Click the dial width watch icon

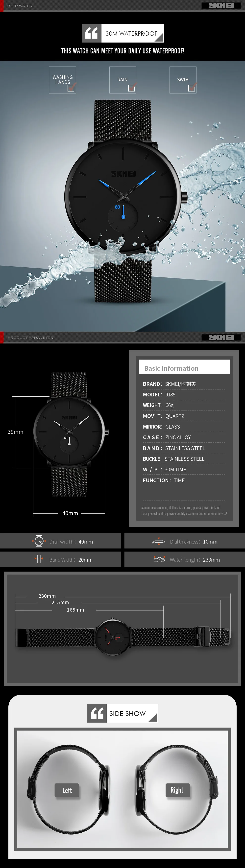coord(39,541)
